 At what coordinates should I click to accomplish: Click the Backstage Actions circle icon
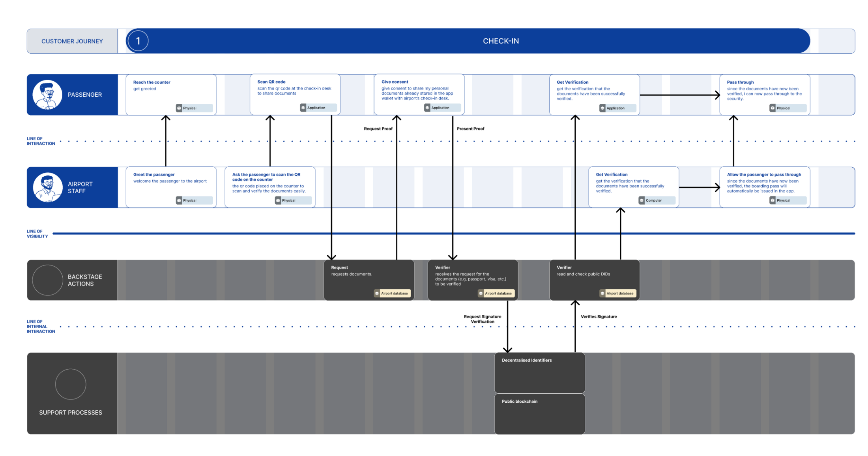pyautogui.click(x=47, y=280)
